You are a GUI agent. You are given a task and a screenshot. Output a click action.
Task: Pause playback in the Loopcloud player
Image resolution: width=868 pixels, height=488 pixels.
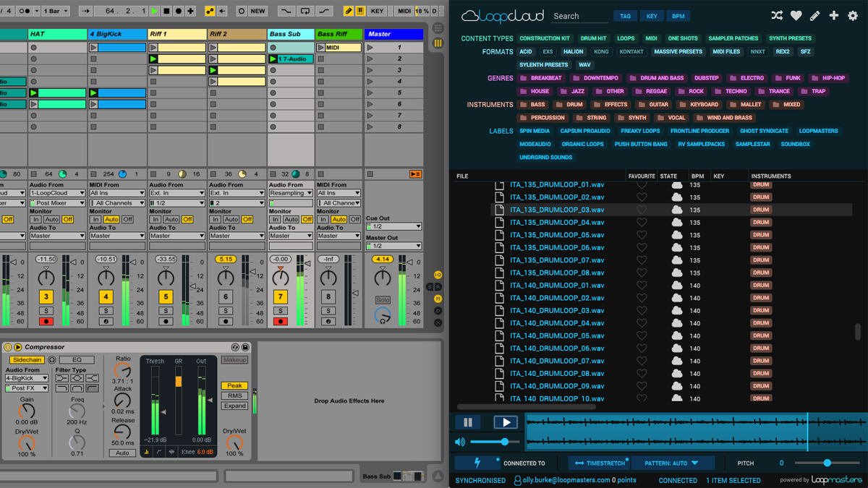point(468,422)
